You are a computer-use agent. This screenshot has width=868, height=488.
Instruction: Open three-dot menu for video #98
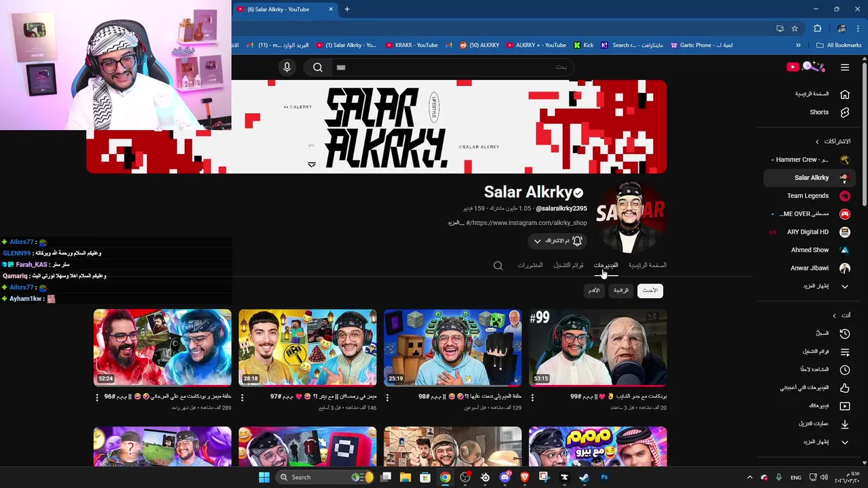[x=387, y=397]
